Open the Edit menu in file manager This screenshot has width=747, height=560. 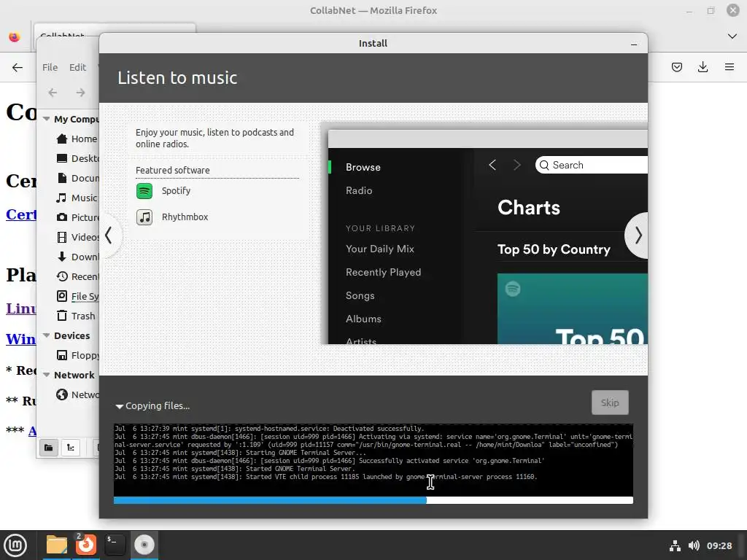pos(77,68)
